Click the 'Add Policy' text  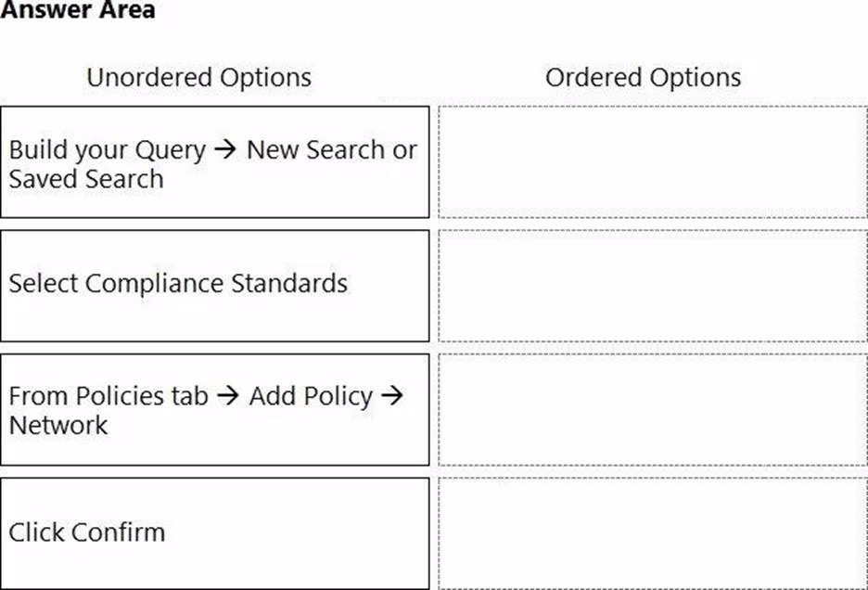point(311,396)
